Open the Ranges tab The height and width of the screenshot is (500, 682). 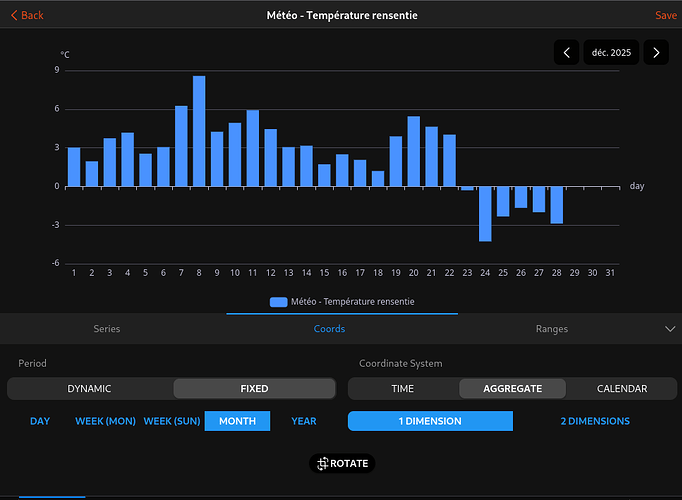(551, 329)
